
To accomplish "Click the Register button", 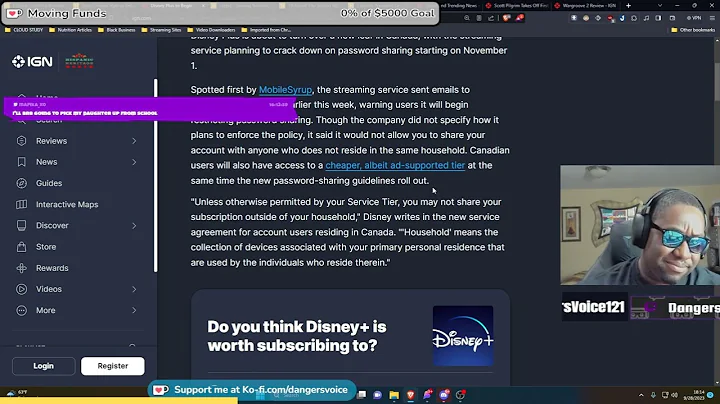I will [x=112, y=366].
